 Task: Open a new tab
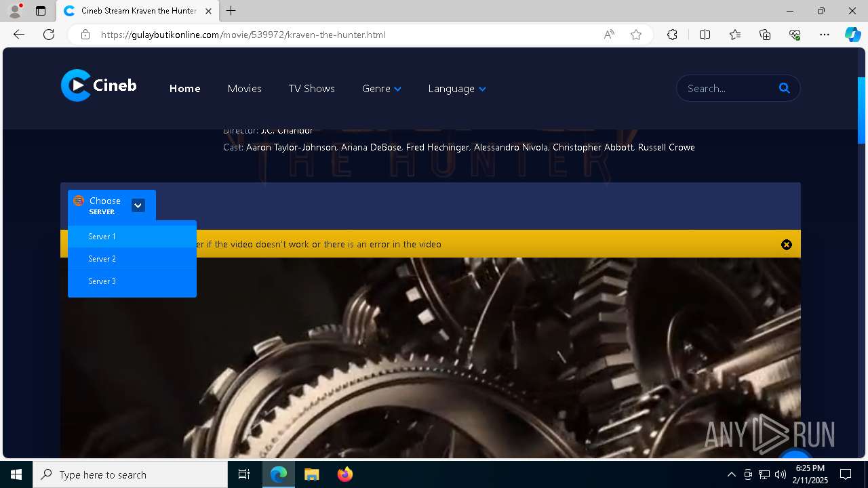[x=231, y=11]
